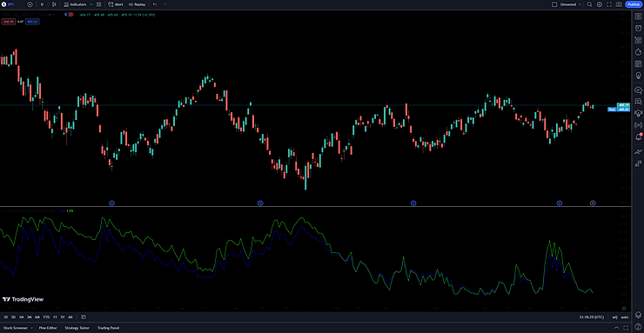This screenshot has width=644, height=333.
Task: Select the YTD time range
Action: 46,317
